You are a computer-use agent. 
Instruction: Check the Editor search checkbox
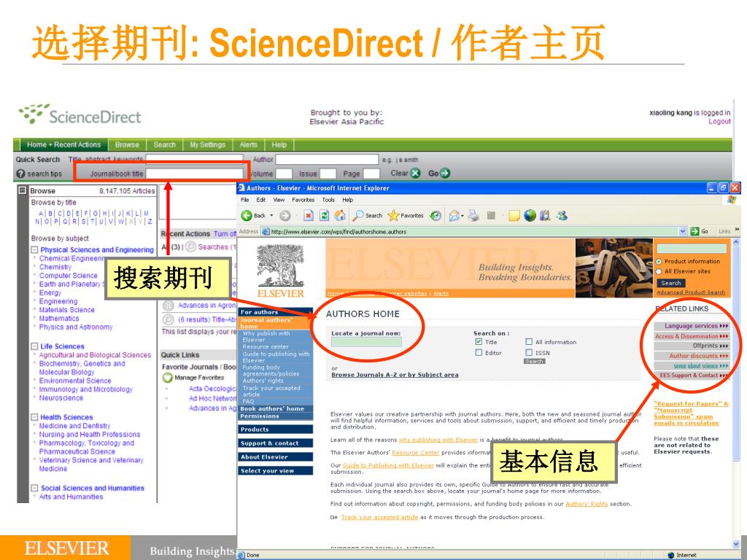click(x=479, y=353)
